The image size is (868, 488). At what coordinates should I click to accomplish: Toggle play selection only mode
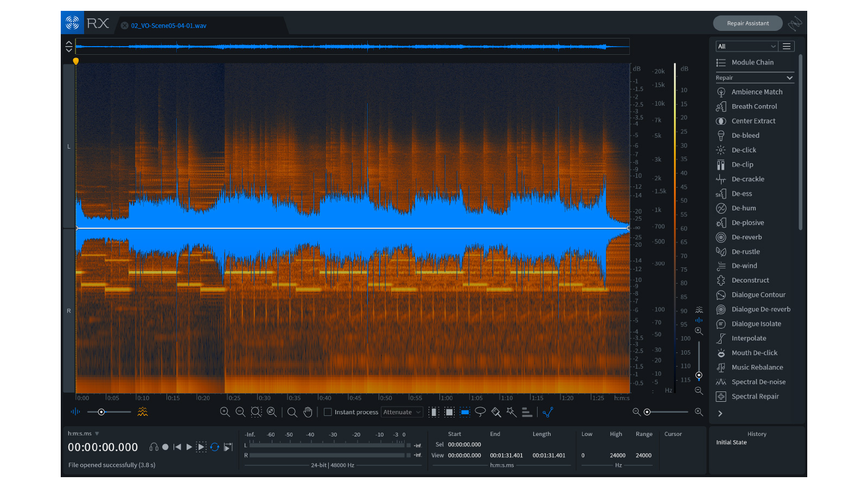click(x=201, y=447)
